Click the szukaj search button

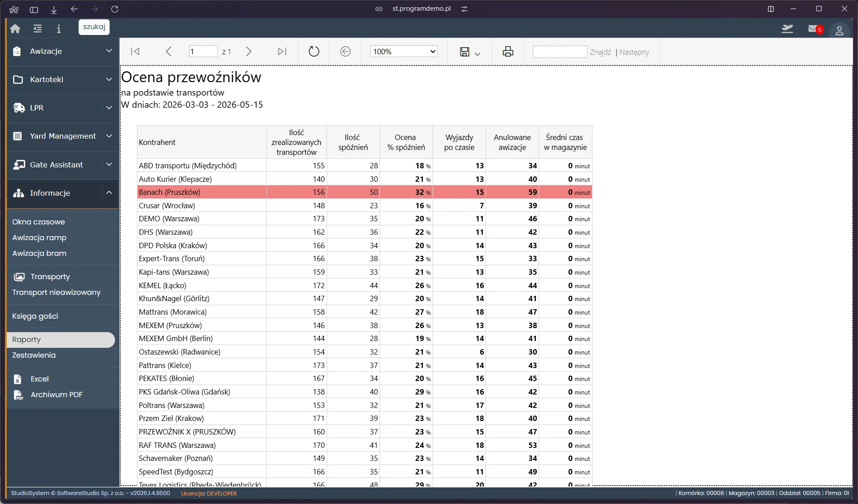click(94, 27)
